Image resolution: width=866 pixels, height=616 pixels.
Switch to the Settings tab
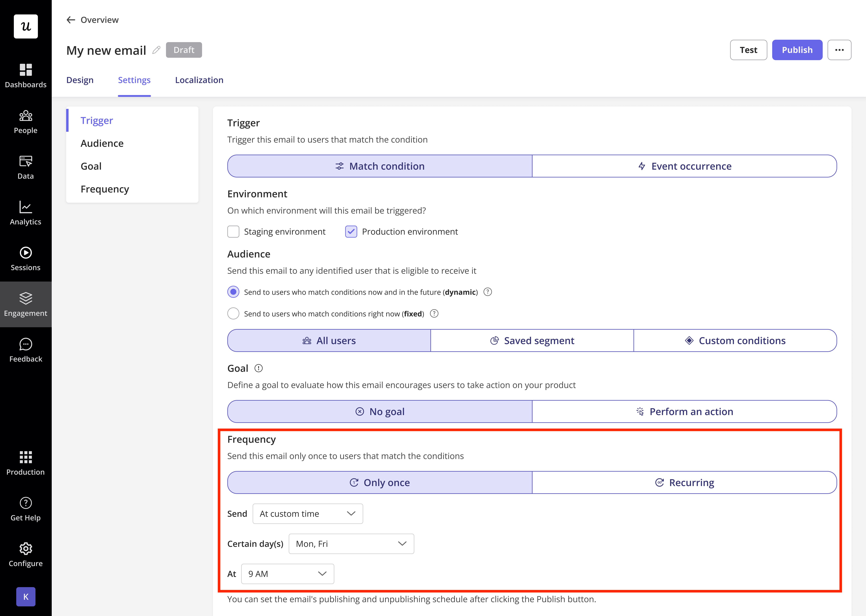[x=134, y=80]
